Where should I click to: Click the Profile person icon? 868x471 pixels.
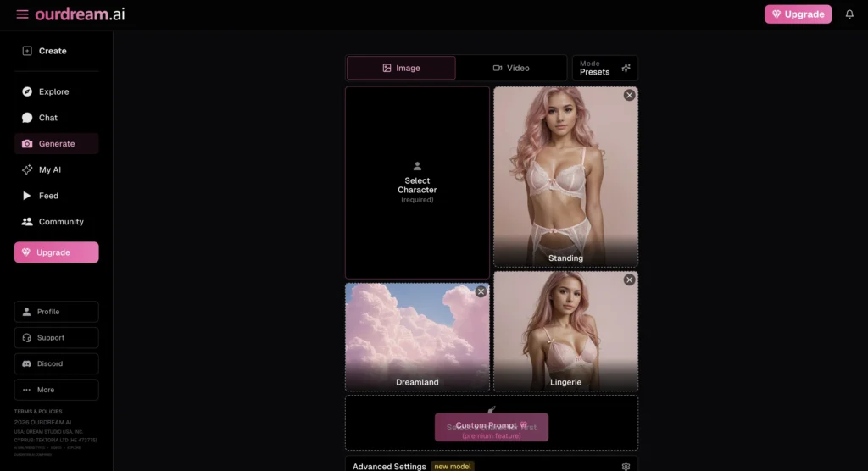click(x=26, y=312)
